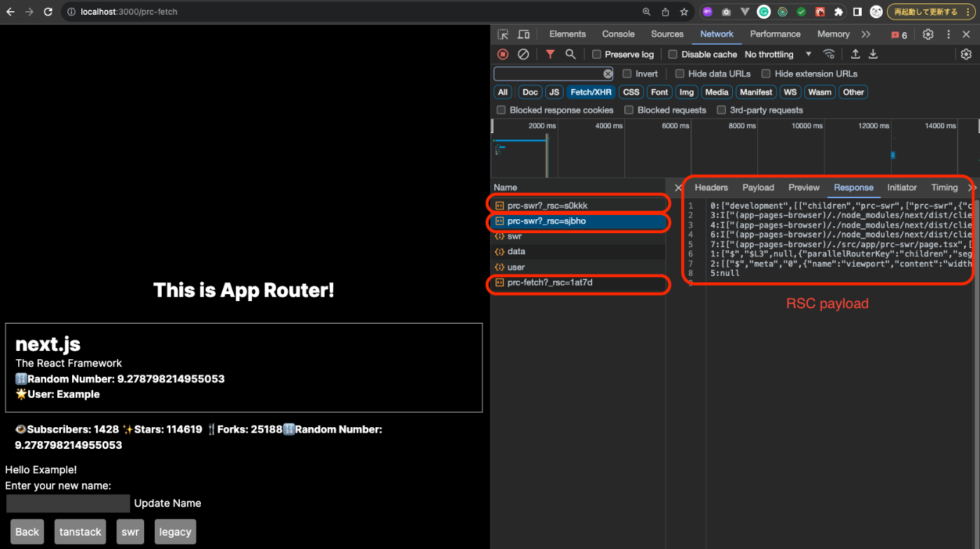Filter requests by Doc type

pos(530,92)
